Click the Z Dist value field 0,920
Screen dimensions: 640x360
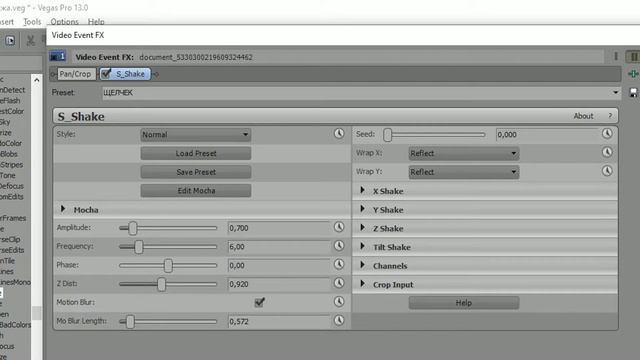point(279,284)
